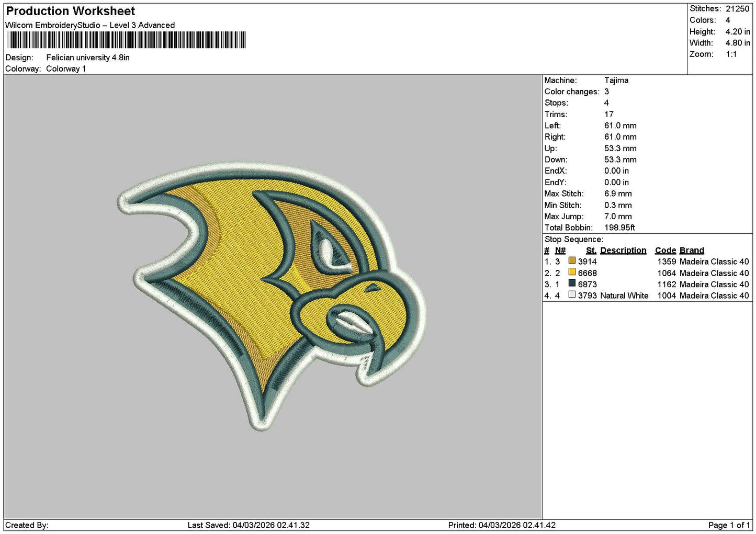Screen dimensions: 756x534
Task: Click the Left value 61.0 mm
Action: 620,126
